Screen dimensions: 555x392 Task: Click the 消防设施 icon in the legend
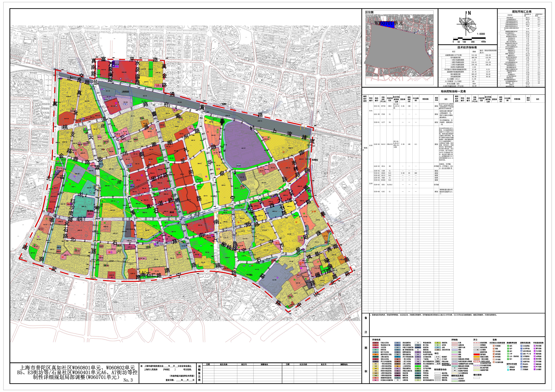pos(508,370)
